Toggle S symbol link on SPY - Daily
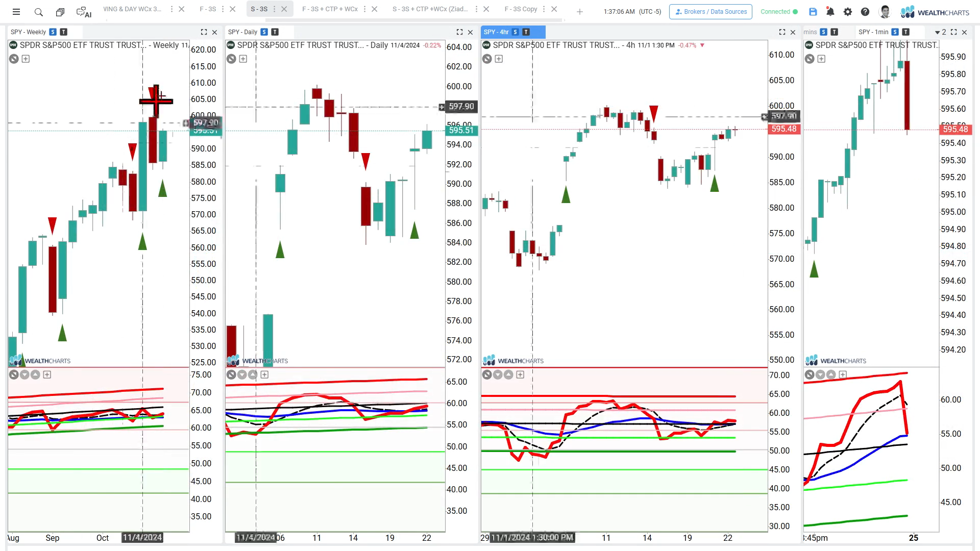 [x=264, y=32]
